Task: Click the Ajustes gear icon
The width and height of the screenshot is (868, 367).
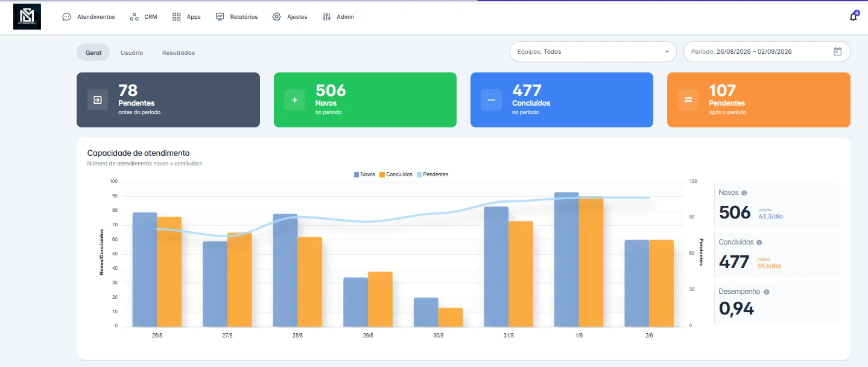Action: click(x=277, y=17)
